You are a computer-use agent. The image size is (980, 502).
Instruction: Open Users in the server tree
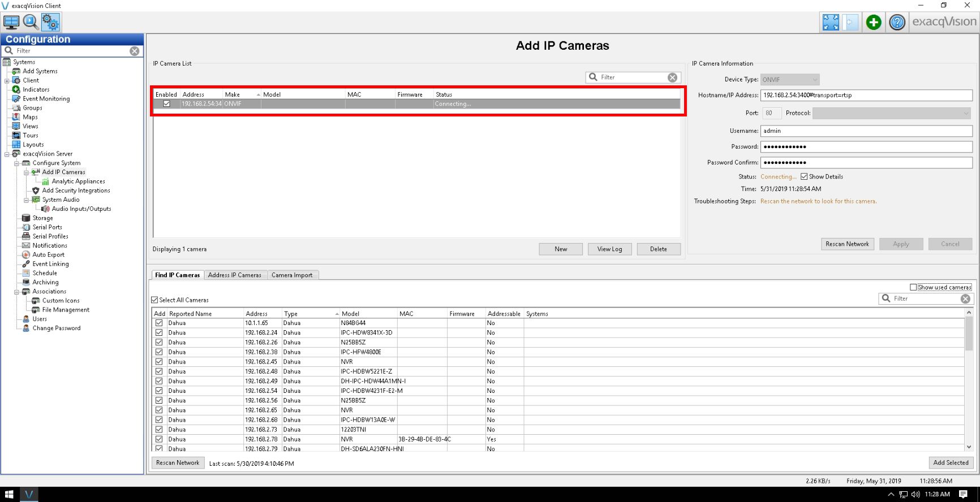click(x=39, y=319)
